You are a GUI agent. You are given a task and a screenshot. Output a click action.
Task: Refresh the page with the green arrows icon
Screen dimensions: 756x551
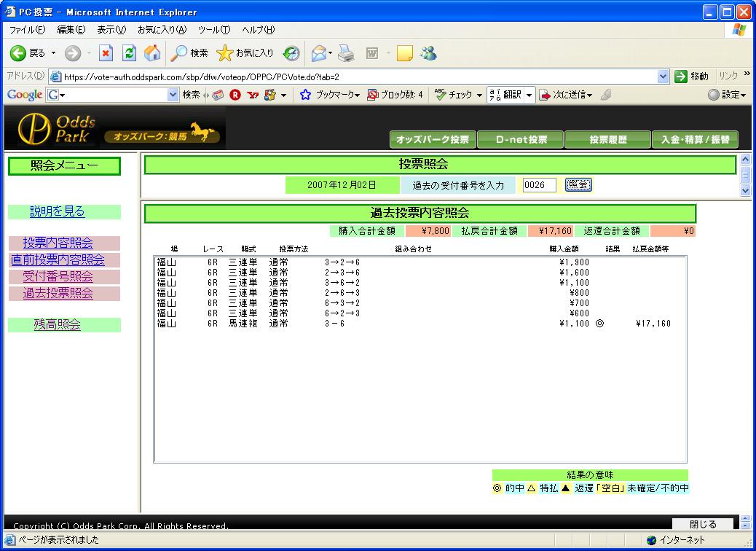pos(129,53)
